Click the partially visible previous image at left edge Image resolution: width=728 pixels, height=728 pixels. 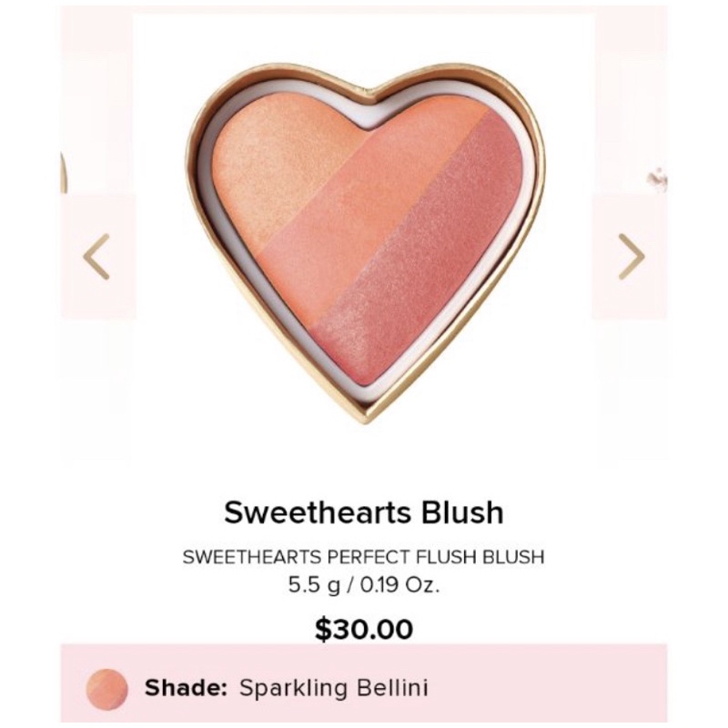64,173
